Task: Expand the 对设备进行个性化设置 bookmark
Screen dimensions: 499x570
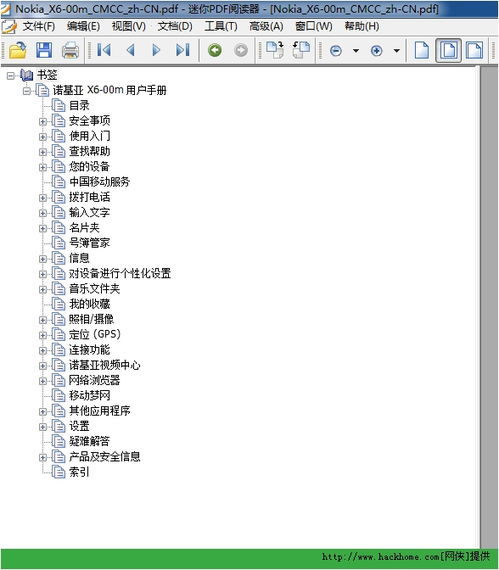Action: tap(43, 274)
